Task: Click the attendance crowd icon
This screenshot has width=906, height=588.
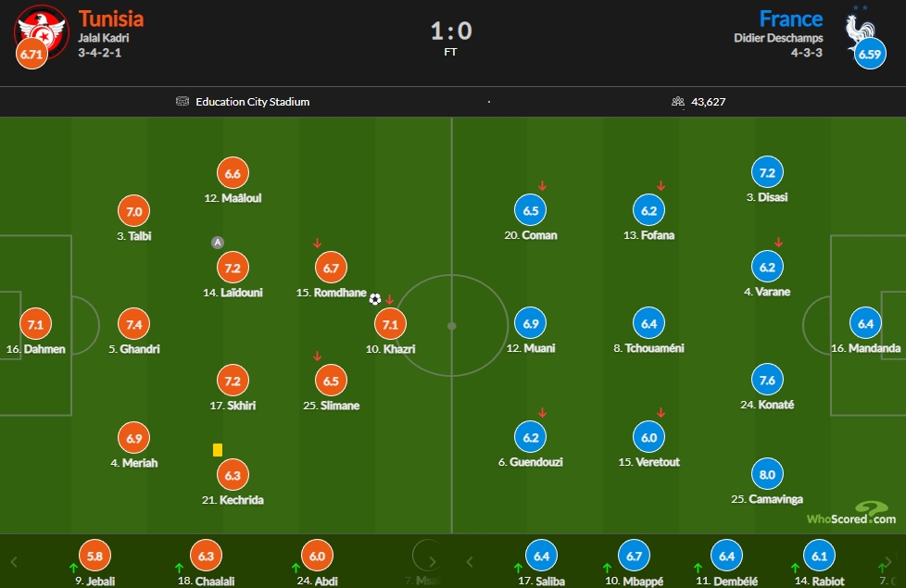Action: coord(678,102)
